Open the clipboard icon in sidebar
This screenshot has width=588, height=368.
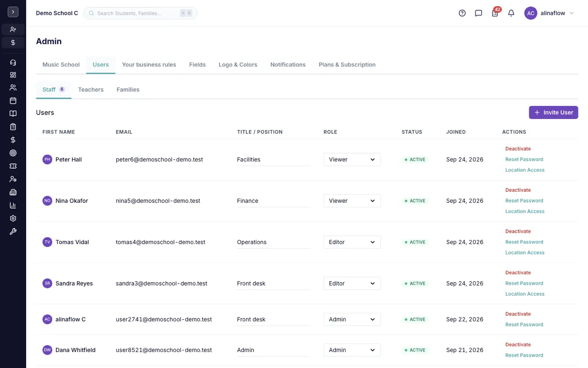click(13, 127)
